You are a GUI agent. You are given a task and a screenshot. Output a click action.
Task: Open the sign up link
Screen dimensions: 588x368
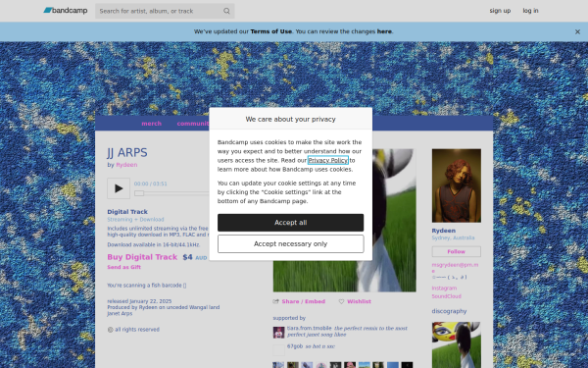pyautogui.click(x=500, y=11)
